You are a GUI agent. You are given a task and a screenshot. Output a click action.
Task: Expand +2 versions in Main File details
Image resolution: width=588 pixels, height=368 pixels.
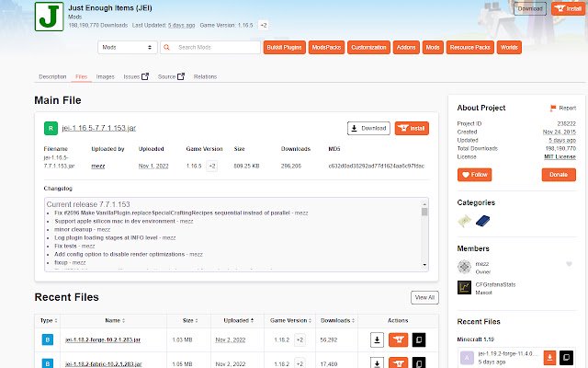point(212,166)
